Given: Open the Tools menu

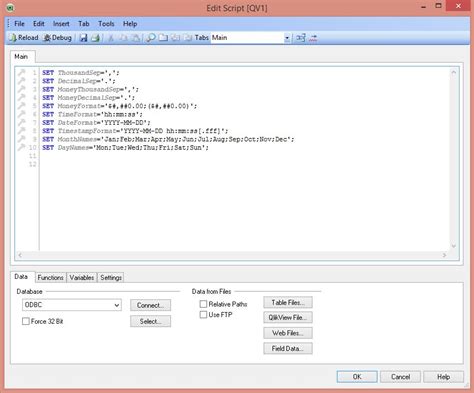Looking at the screenshot, I should [x=106, y=24].
